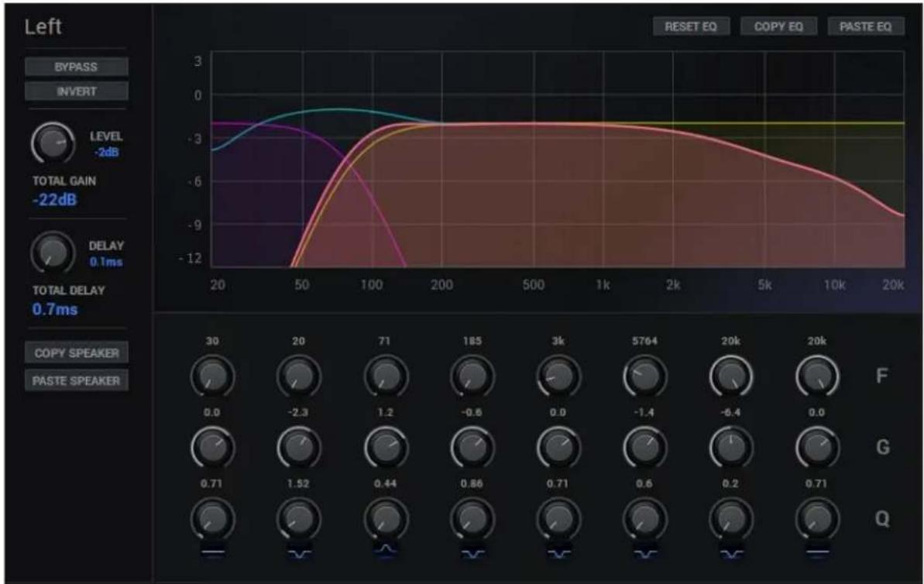This screenshot has width=924, height=584.
Task: Click the Q knob of the 30 Hz band
Action: pyautogui.click(x=213, y=519)
